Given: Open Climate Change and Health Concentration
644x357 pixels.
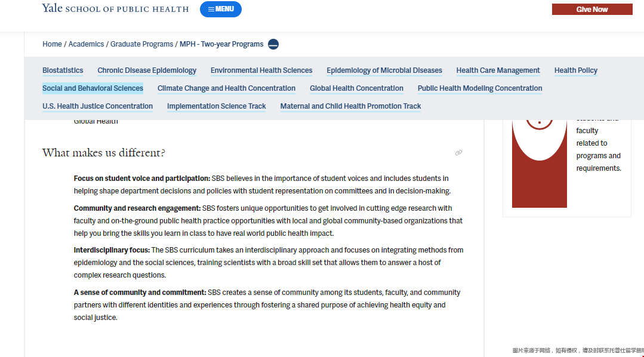Looking at the screenshot, I should coord(226,88).
